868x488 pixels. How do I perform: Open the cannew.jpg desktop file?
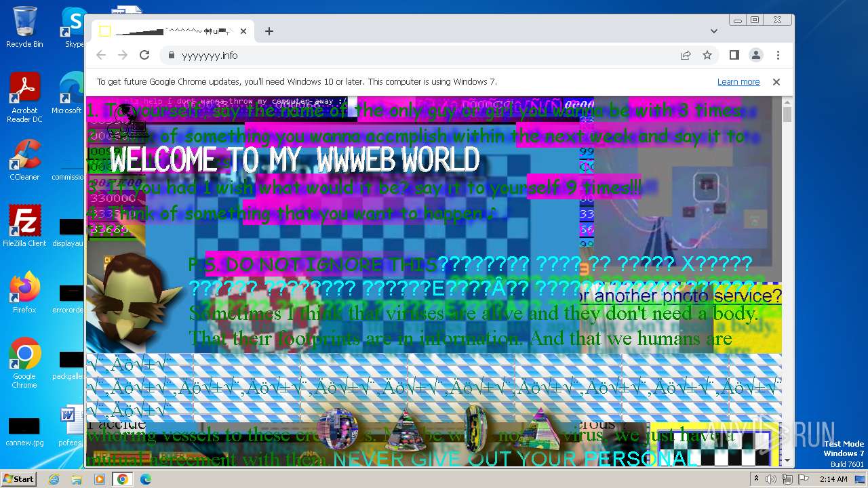click(x=24, y=432)
